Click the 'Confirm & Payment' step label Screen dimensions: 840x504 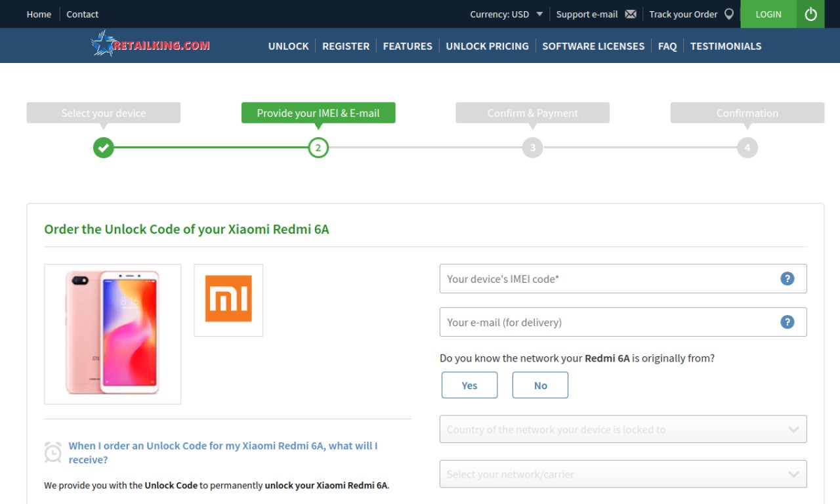[x=533, y=113]
